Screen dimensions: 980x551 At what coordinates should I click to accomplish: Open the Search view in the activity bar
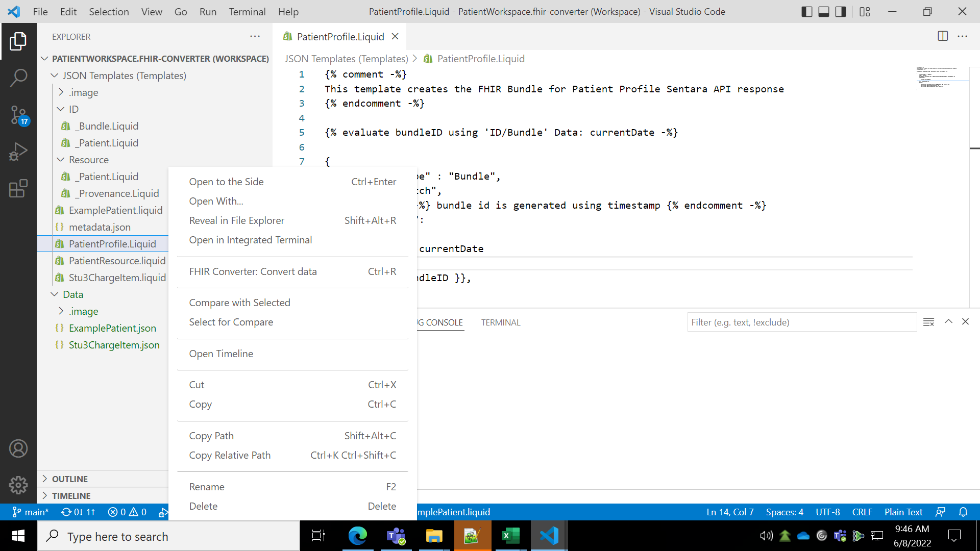[x=19, y=78]
